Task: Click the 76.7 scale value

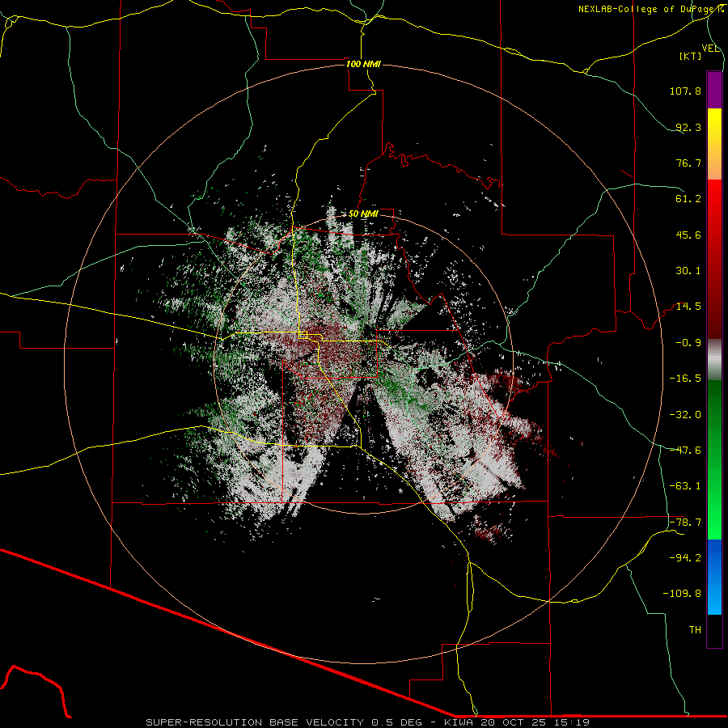Action: tap(688, 163)
